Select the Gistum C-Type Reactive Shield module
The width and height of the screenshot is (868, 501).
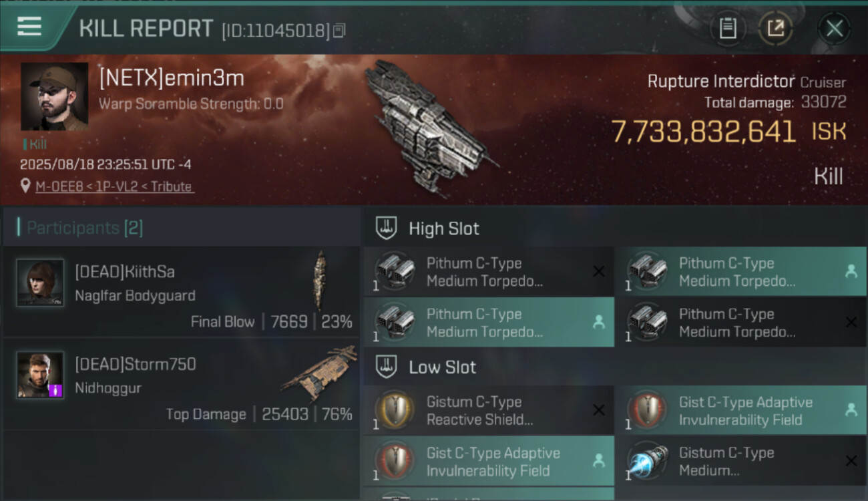(489, 411)
